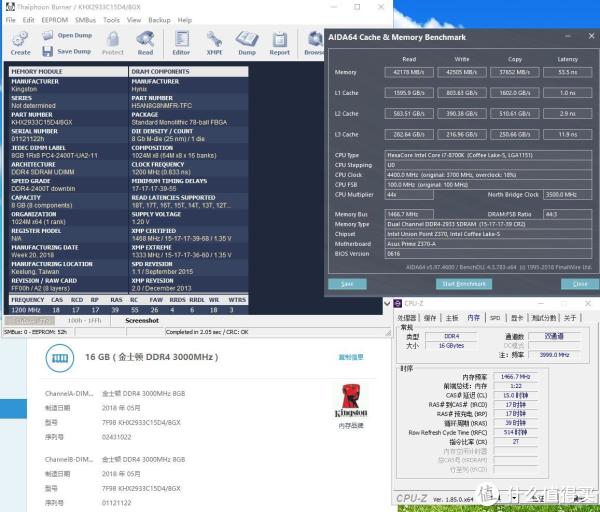Click the Thaiphoon Burner title bar app icon
This screenshot has height=512, width=600.
[x=10, y=7]
